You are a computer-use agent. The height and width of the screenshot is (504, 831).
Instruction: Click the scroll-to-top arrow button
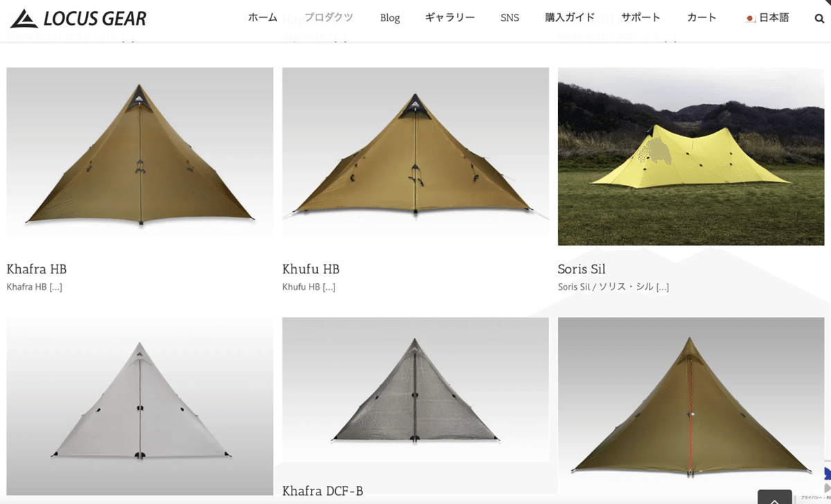click(x=774, y=497)
